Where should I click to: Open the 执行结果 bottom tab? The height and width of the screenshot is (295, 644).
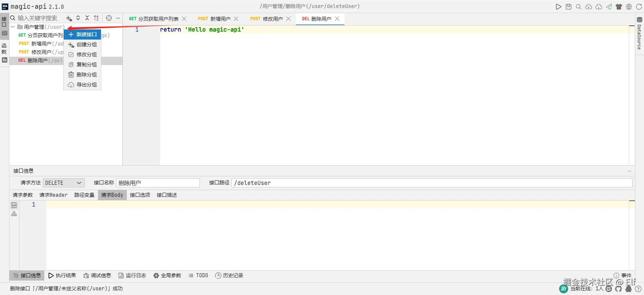(x=62, y=276)
